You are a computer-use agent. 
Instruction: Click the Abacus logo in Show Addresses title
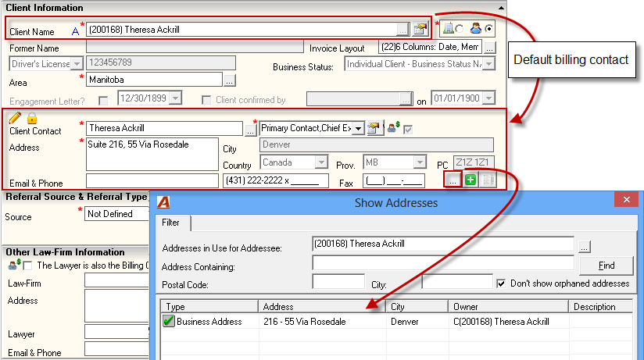click(163, 202)
